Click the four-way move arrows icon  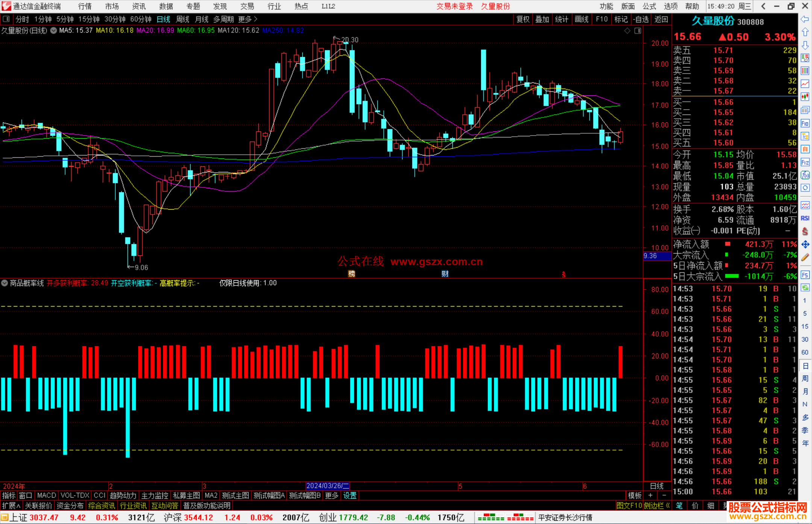click(805, 245)
